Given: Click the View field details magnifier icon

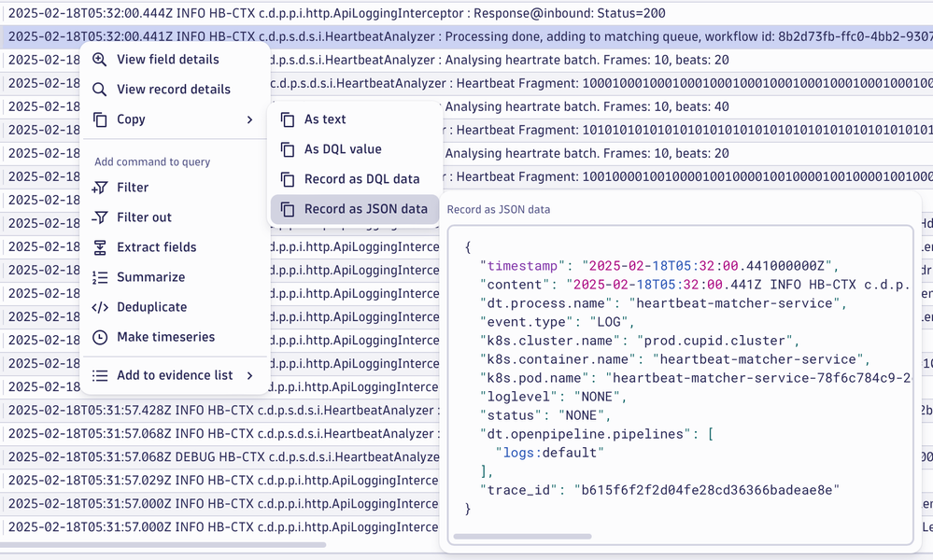Looking at the screenshot, I should click(100, 60).
